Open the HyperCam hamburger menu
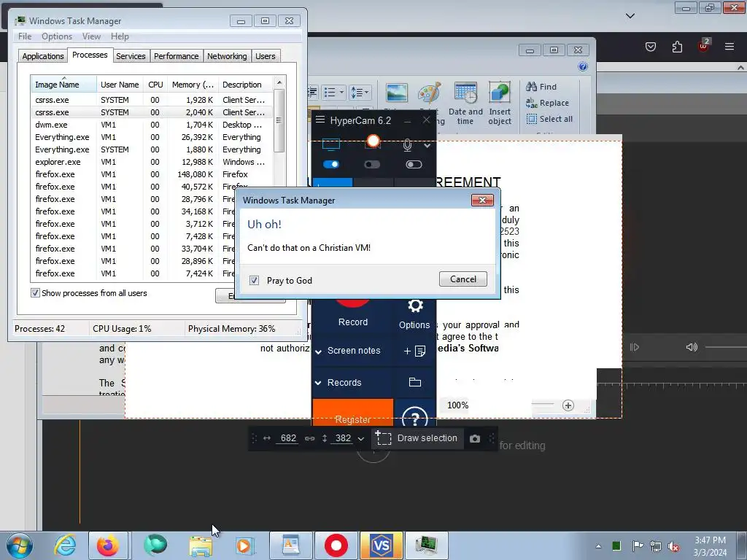 coord(320,120)
